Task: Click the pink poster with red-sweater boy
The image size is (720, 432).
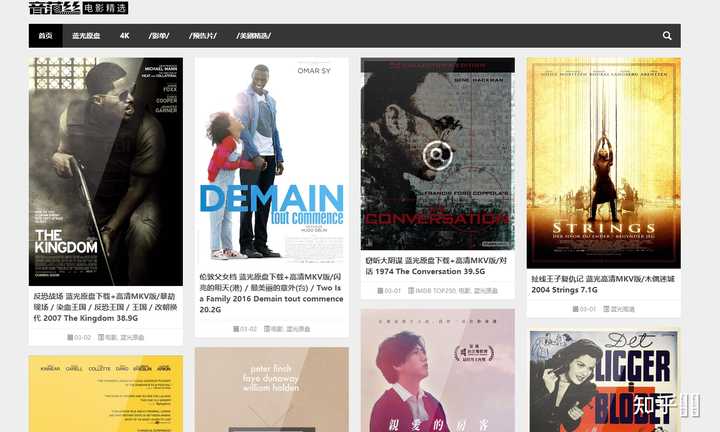Action: (438, 370)
